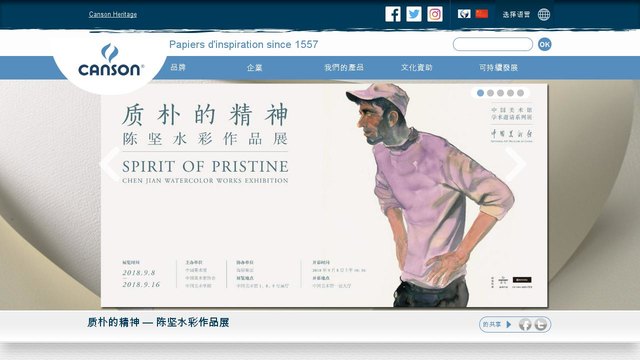Click the Canson Heritage link

(113, 14)
